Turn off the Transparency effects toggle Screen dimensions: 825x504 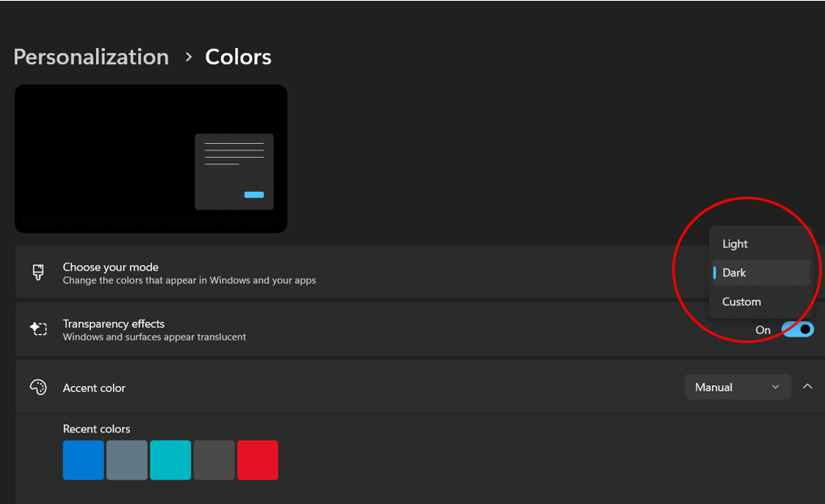tap(797, 329)
